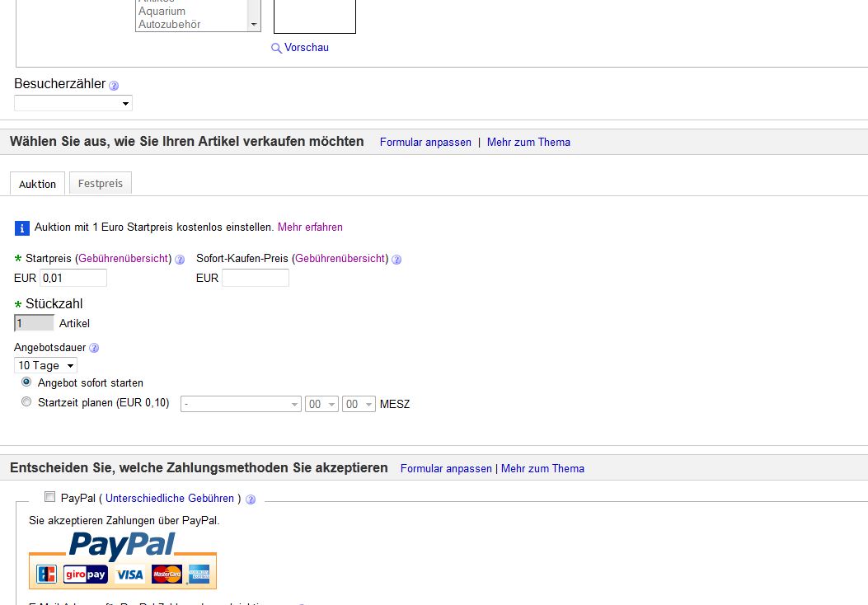Viewport: 868px width, 605px height.
Task: Open the 10 Tage duration dropdown
Action: click(45, 365)
